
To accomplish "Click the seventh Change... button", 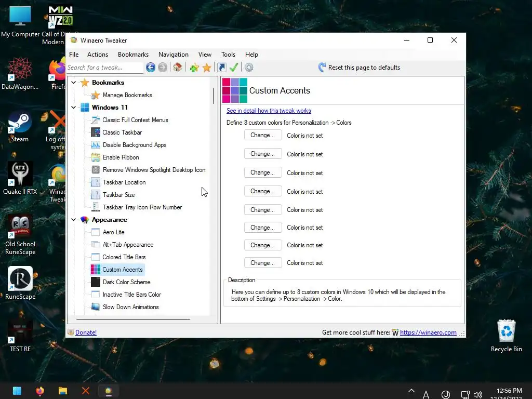I will pos(263,245).
